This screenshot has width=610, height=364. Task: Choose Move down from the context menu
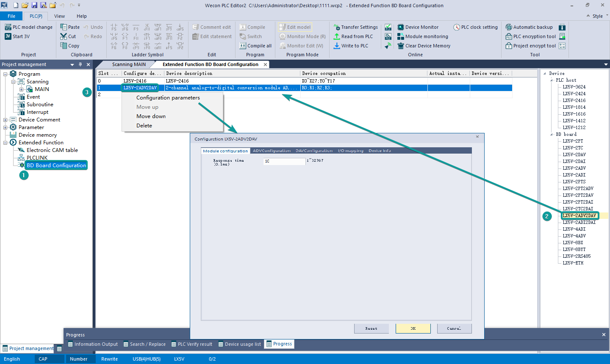[x=151, y=116]
